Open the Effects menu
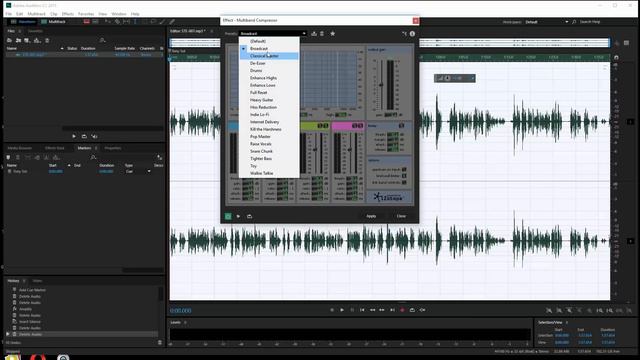This screenshot has height=360, width=640. [x=68, y=14]
